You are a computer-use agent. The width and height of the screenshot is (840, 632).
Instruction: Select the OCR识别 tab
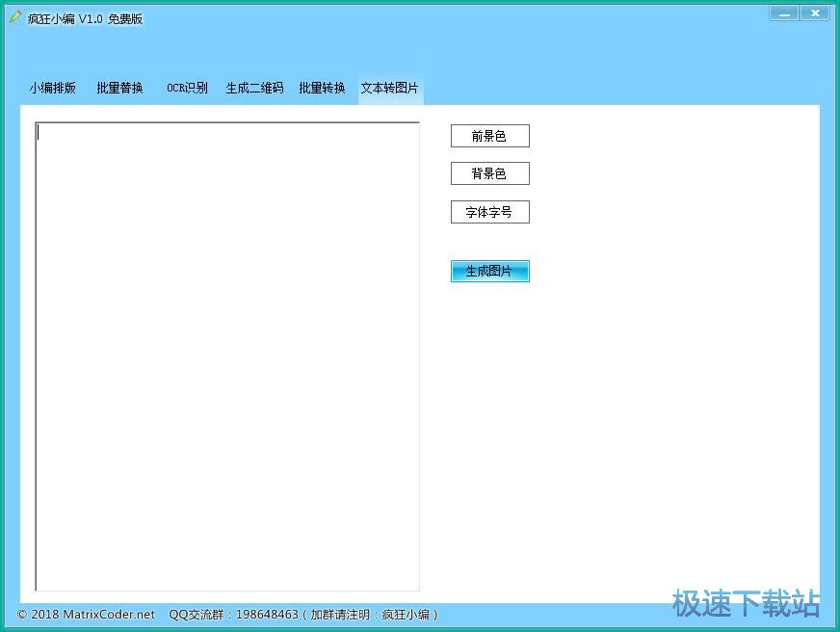tap(186, 87)
